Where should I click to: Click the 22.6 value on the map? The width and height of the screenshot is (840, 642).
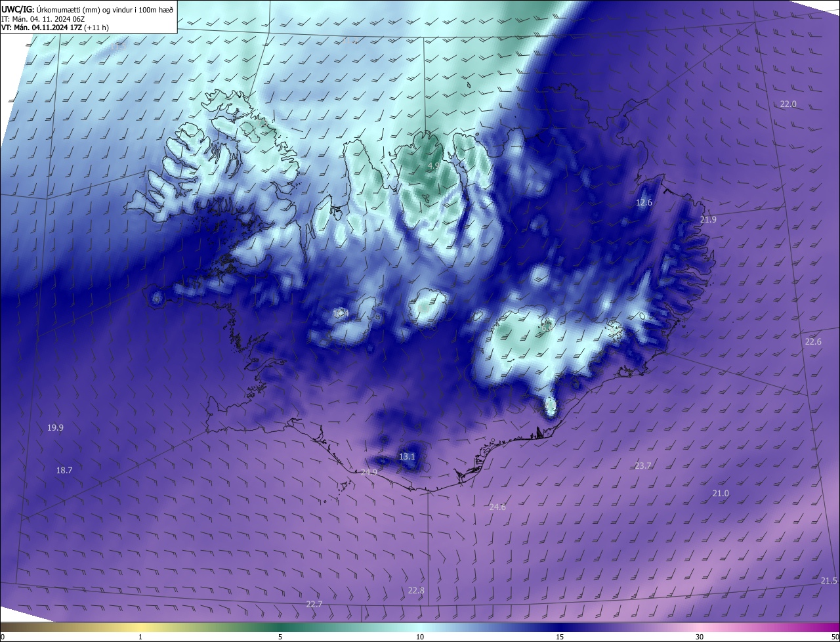pos(813,341)
